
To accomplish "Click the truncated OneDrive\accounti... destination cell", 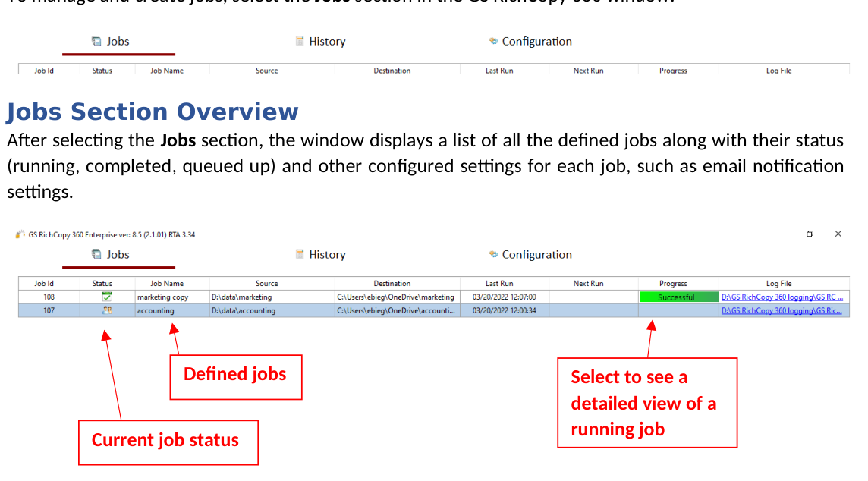I will [x=397, y=310].
